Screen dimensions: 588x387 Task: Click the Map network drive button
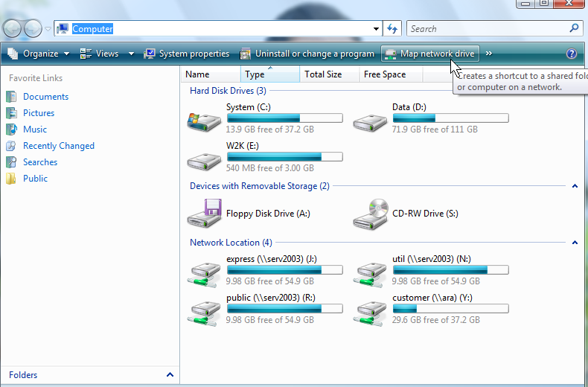429,54
